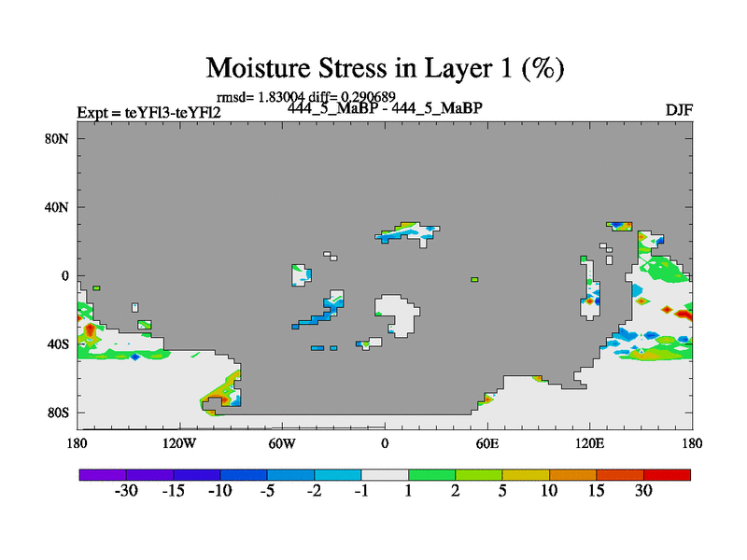Pick the green swatch between 1 and 2
Screen dimensions: 747x560
click(431, 475)
